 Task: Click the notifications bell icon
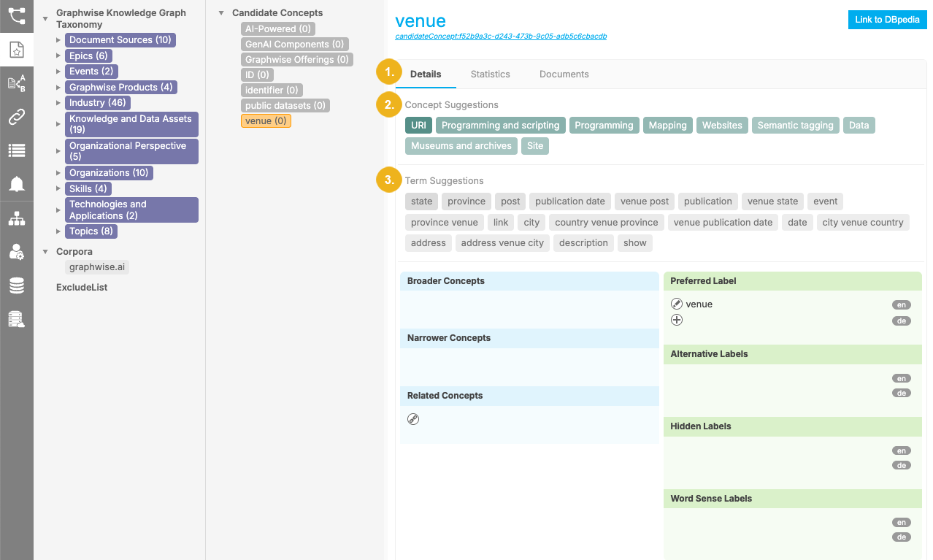click(x=16, y=183)
